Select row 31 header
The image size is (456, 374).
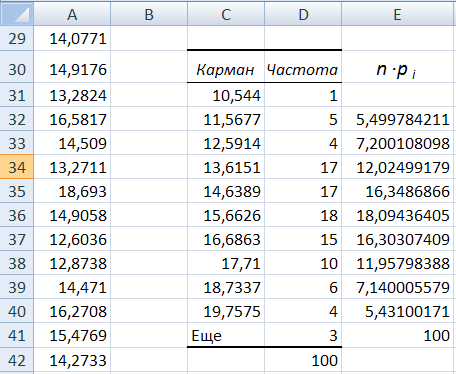17,95
